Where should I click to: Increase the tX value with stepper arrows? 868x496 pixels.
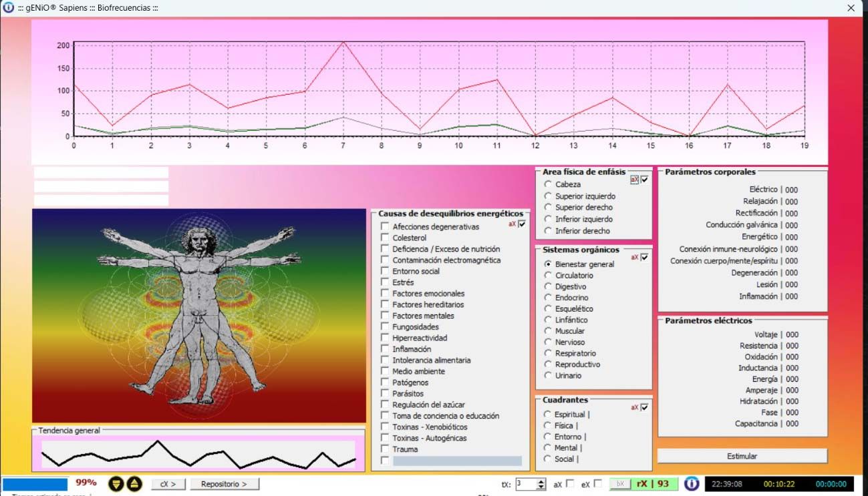pyautogui.click(x=541, y=481)
